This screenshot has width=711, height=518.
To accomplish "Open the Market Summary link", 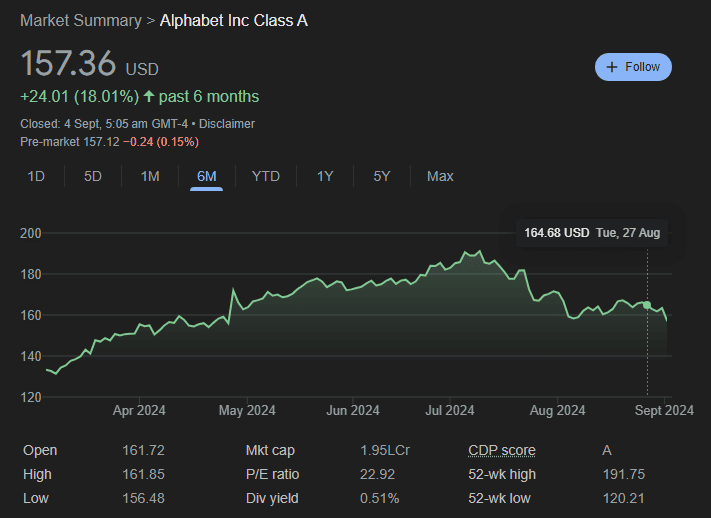I will coord(81,20).
